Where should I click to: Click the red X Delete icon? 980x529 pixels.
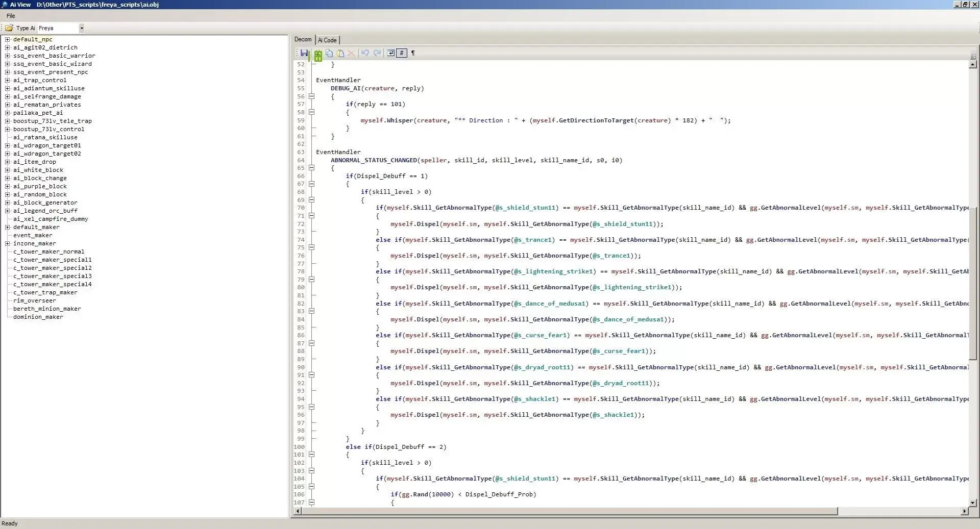coord(351,53)
